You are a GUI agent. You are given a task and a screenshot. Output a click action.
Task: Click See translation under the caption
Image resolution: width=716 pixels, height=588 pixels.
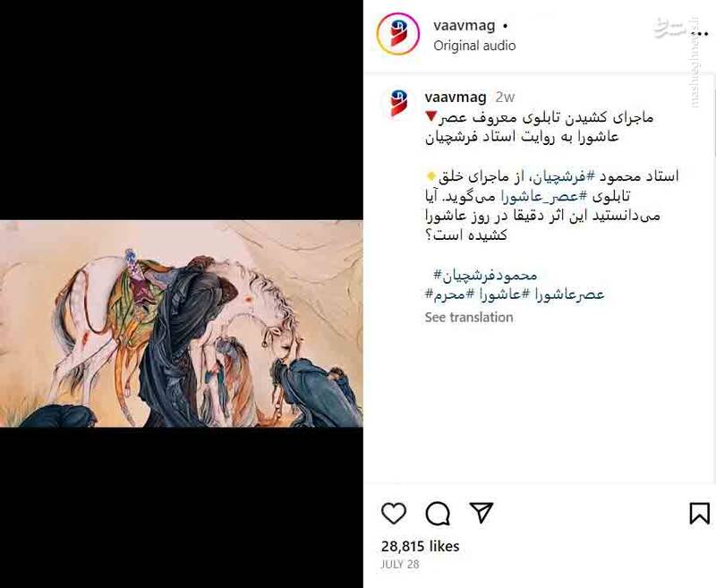(469, 318)
